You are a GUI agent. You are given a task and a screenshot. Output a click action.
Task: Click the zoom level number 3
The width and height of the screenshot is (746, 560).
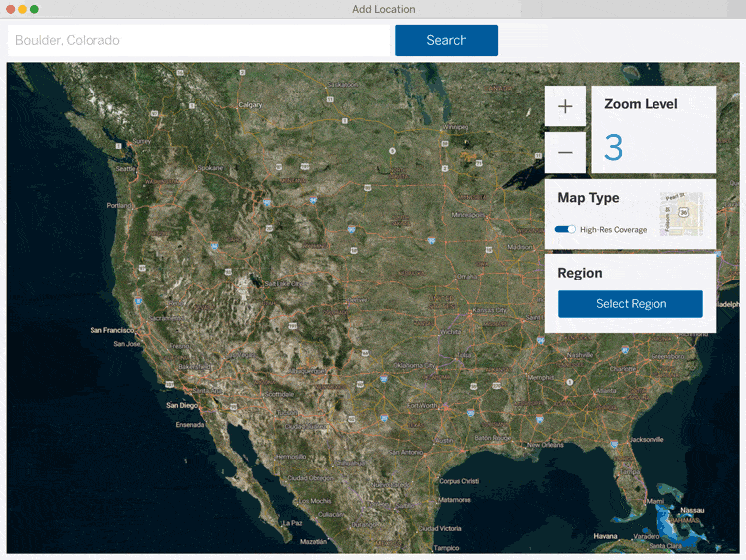tap(614, 148)
